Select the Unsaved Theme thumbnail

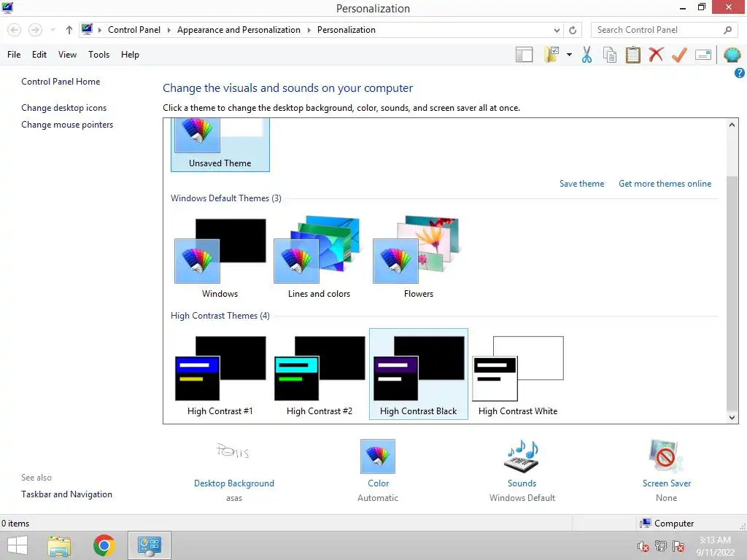(220, 145)
